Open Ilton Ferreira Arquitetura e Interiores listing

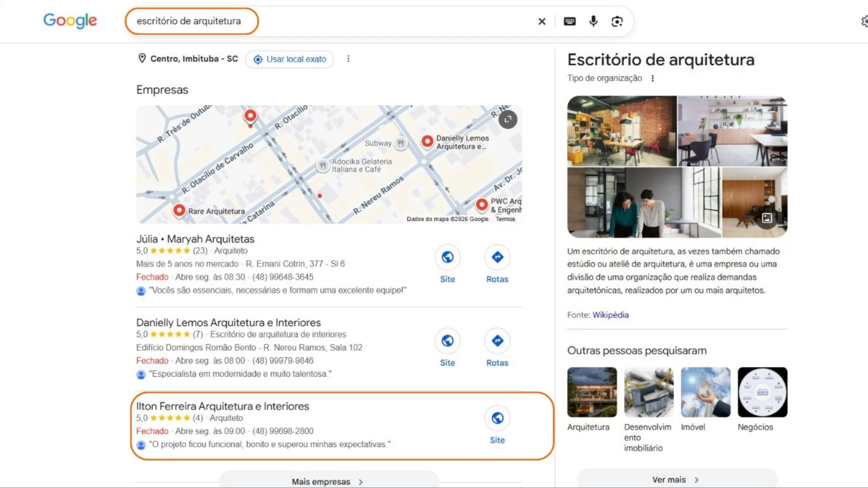pyautogui.click(x=222, y=406)
